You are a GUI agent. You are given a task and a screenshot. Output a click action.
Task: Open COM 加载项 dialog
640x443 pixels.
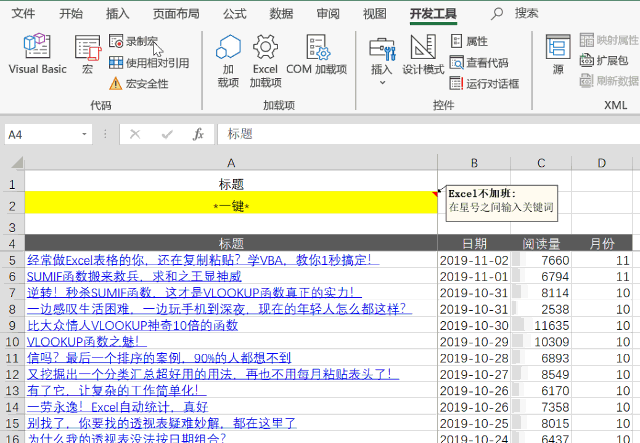316,55
